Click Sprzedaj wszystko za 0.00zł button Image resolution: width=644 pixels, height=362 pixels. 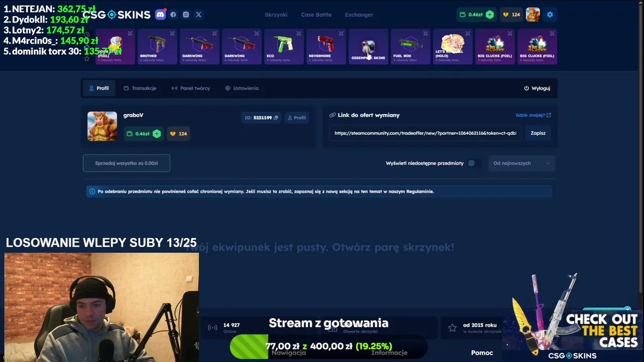point(126,163)
